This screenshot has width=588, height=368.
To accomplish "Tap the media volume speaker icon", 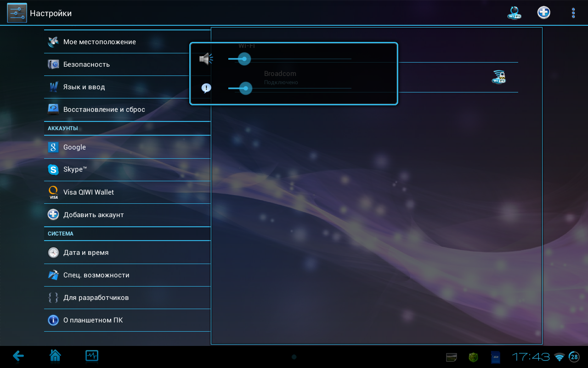I will (206, 59).
